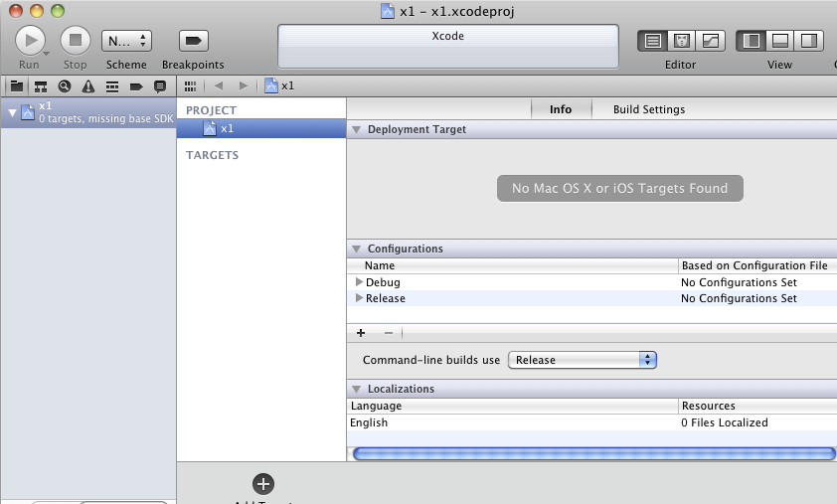Toggle Breakpoints in the toolbar

[x=193, y=41]
